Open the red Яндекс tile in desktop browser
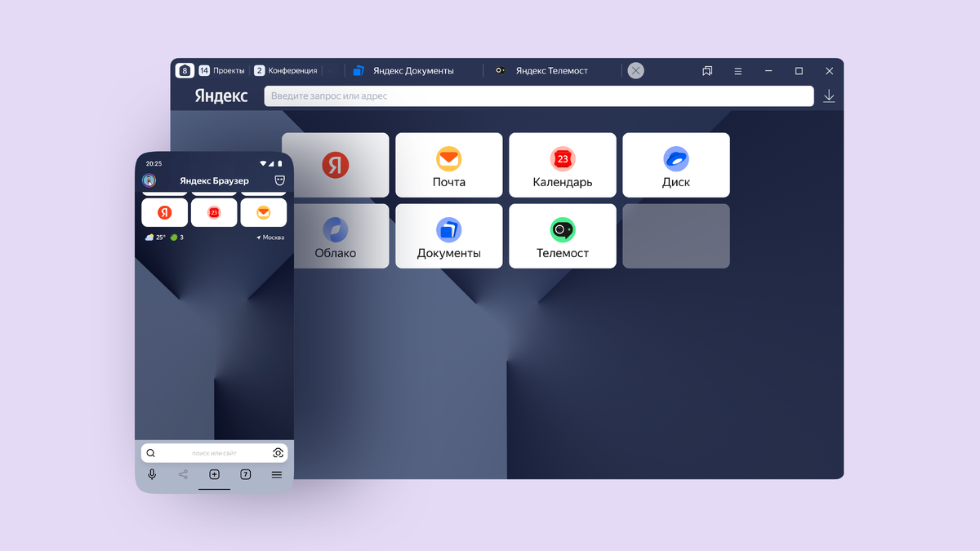The height and width of the screenshot is (551, 980). tap(335, 165)
